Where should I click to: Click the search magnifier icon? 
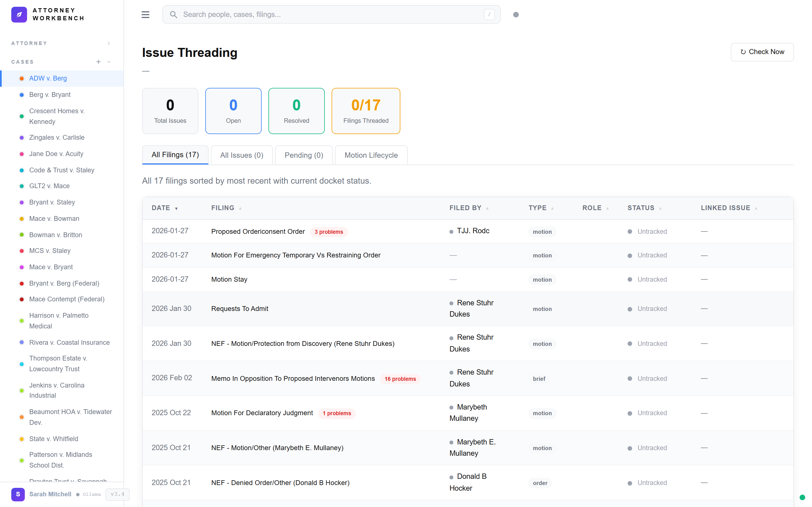click(x=173, y=14)
